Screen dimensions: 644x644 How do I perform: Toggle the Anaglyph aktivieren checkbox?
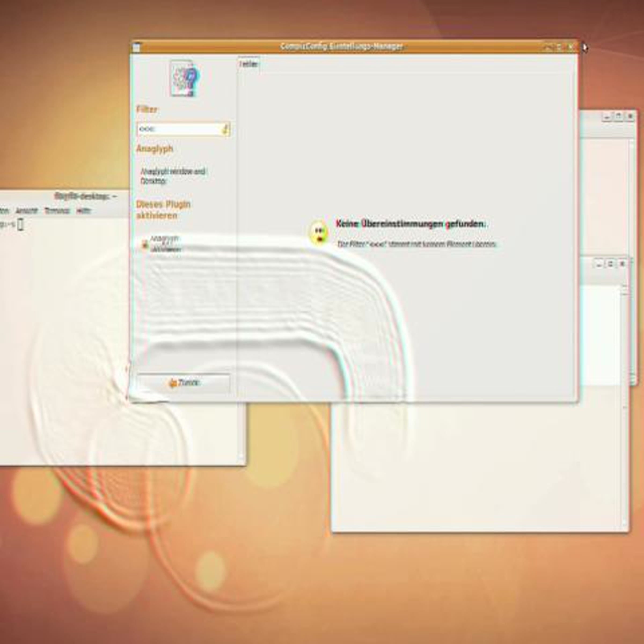tap(145, 244)
